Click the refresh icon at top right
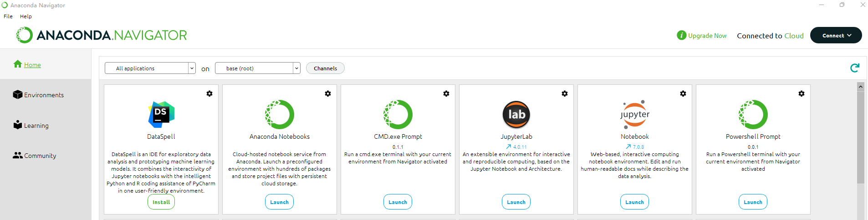Viewport: 868px width, 220px height. point(854,68)
